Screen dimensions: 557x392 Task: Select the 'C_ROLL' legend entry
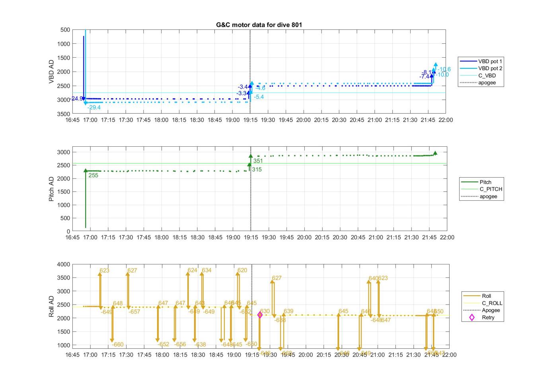click(x=483, y=303)
